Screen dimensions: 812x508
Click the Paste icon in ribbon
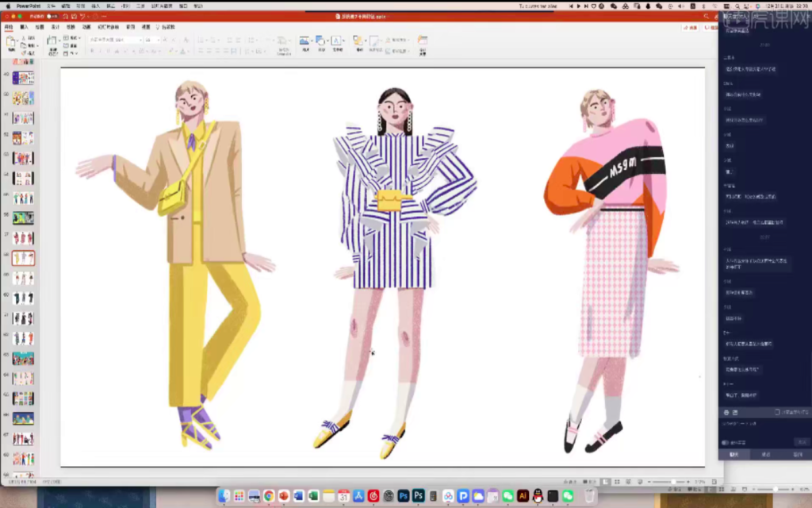pyautogui.click(x=11, y=41)
